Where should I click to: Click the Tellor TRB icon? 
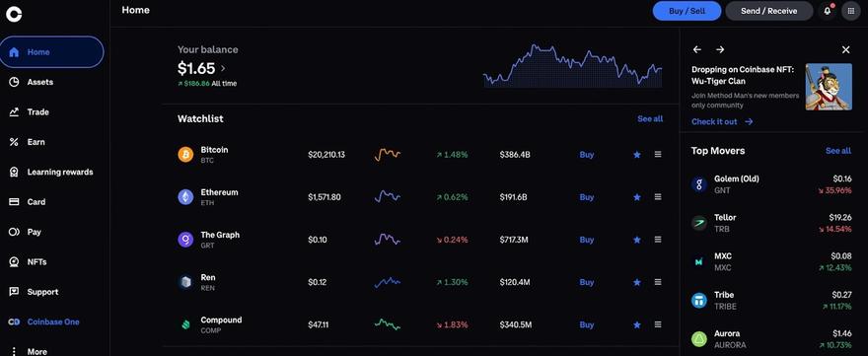699,223
